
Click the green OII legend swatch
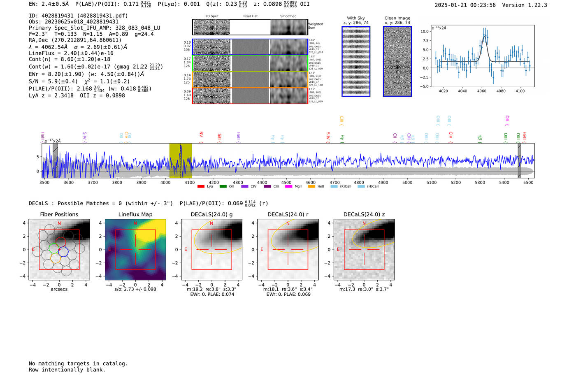click(223, 186)
